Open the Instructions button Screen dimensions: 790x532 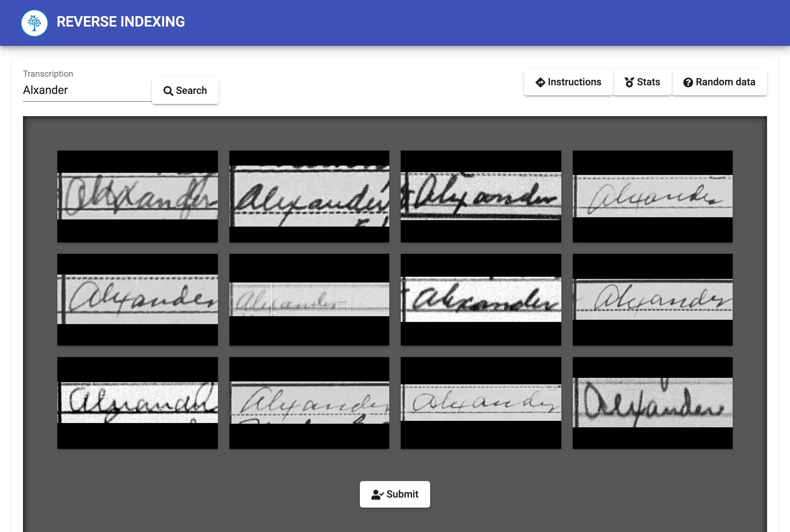pos(568,82)
